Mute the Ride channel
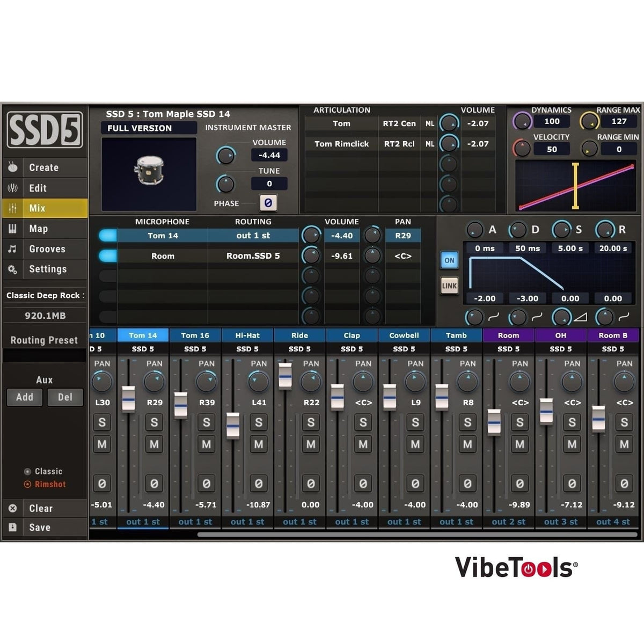 pos(311,444)
